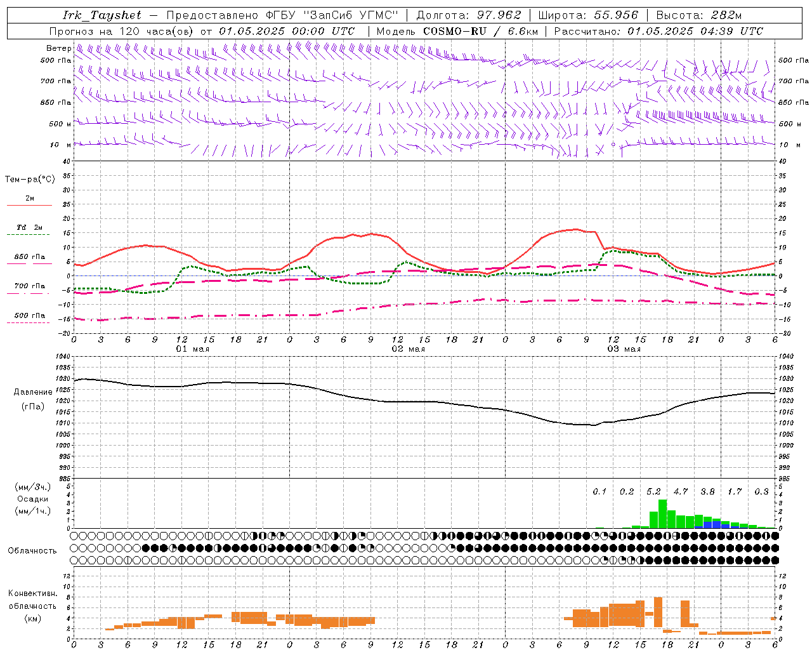This screenshot has height=650, width=812.
Task: Click the Конвективн. convective cloud label
Action: tap(32, 593)
